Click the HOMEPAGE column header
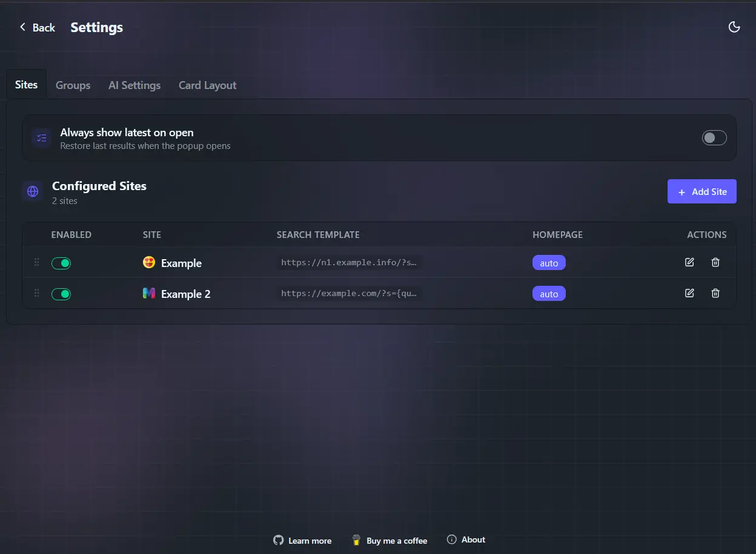756x554 pixels. (557, 234)
